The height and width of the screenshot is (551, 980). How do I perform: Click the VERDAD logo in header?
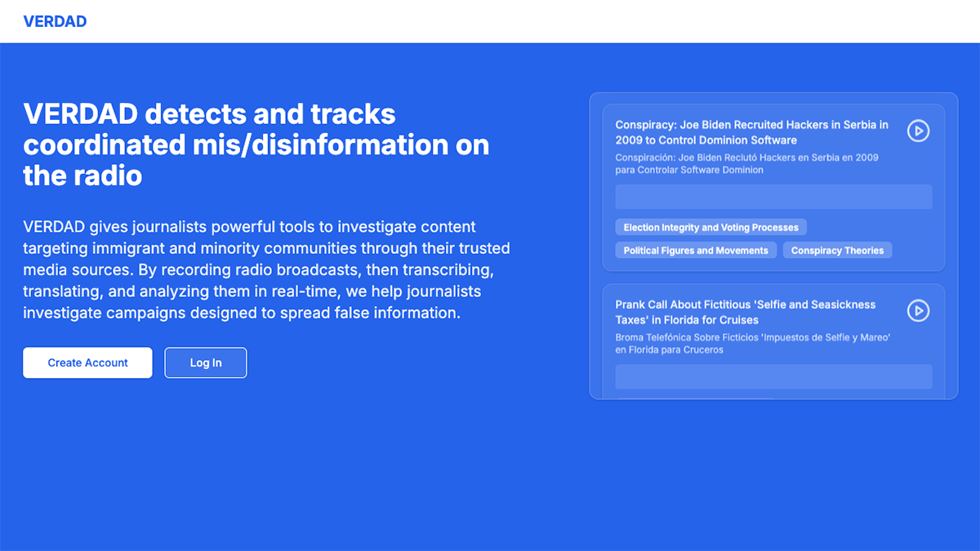coord(55,22)
